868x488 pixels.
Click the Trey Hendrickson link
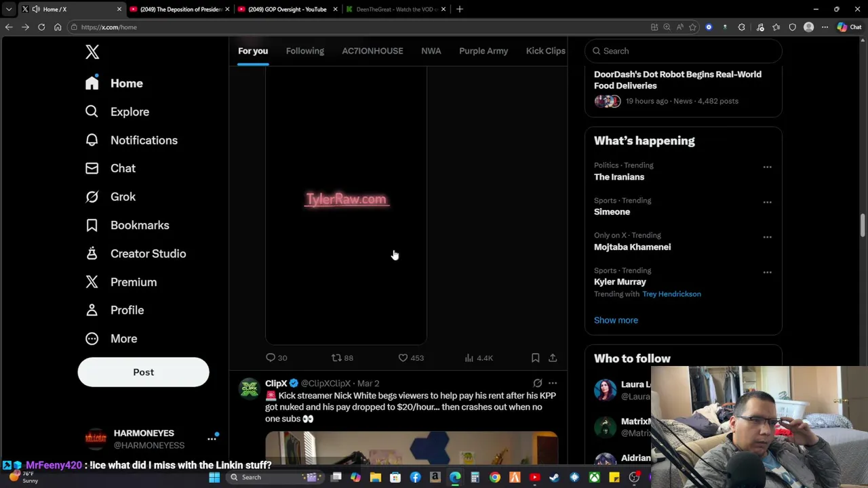671,294
